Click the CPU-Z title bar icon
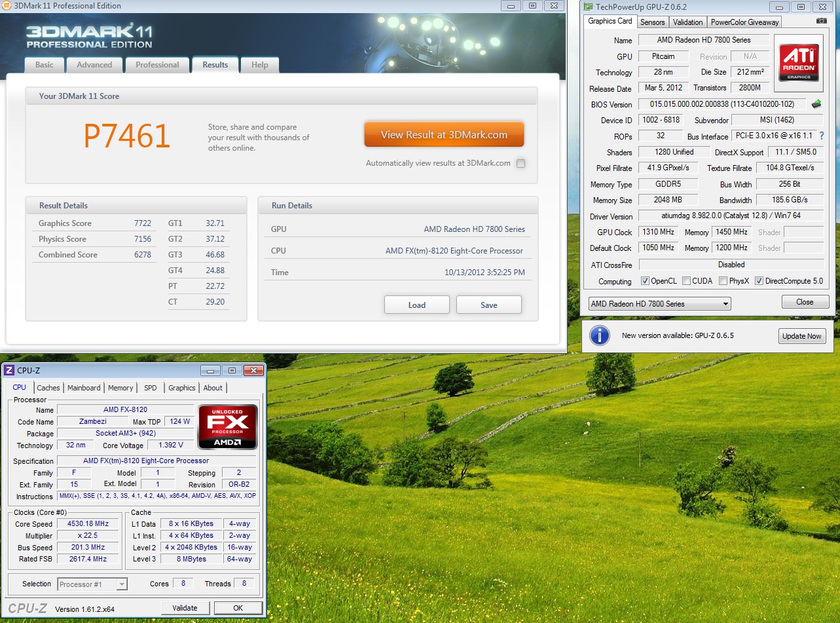840x623 pixels. pyautogui.click(x=9, y=370)
